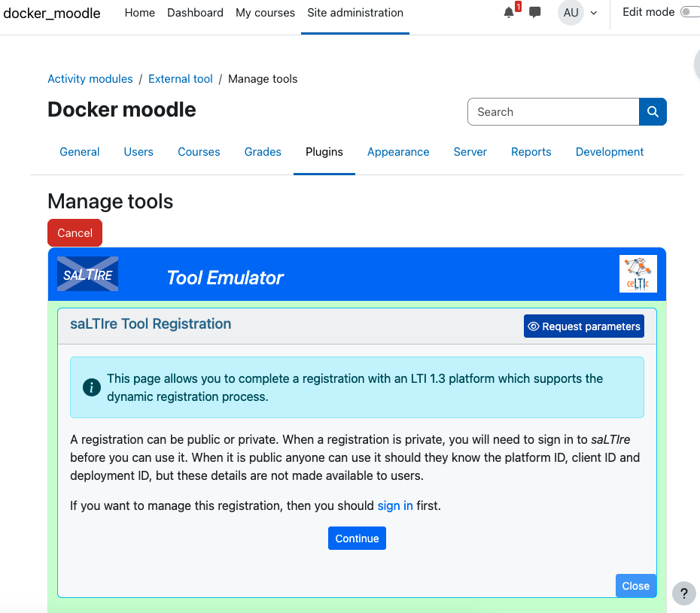Switch to the General tab

click(x=80, y=152)
